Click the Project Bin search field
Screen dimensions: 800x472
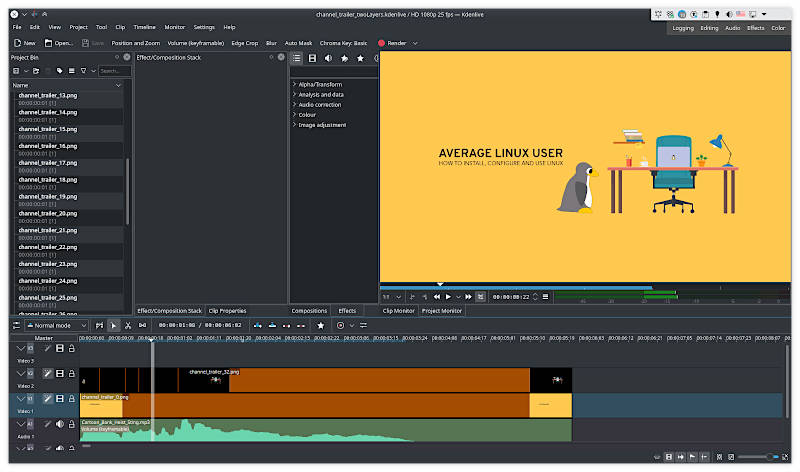pos(115,71)
